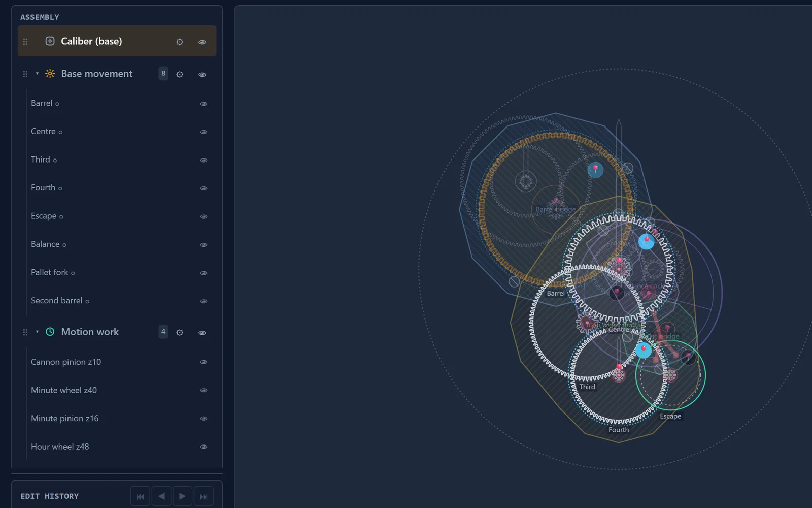Viewport: 812px width, 508px height.
Task: Step back one edit in history
Action: [161, 496]
